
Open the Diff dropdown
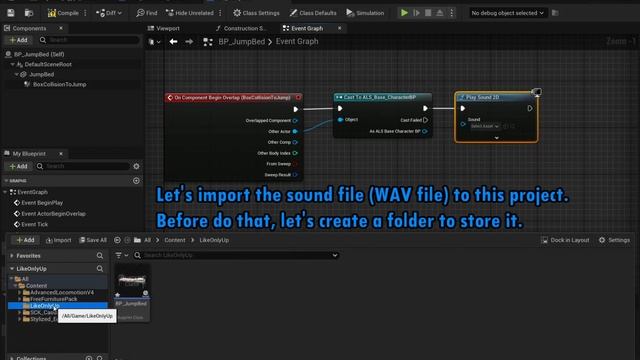(x=109, y=13)
